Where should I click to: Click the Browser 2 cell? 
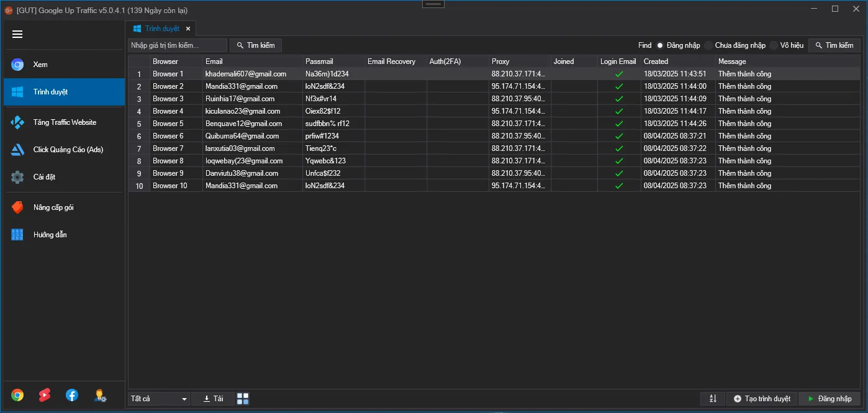coord(176,86)
